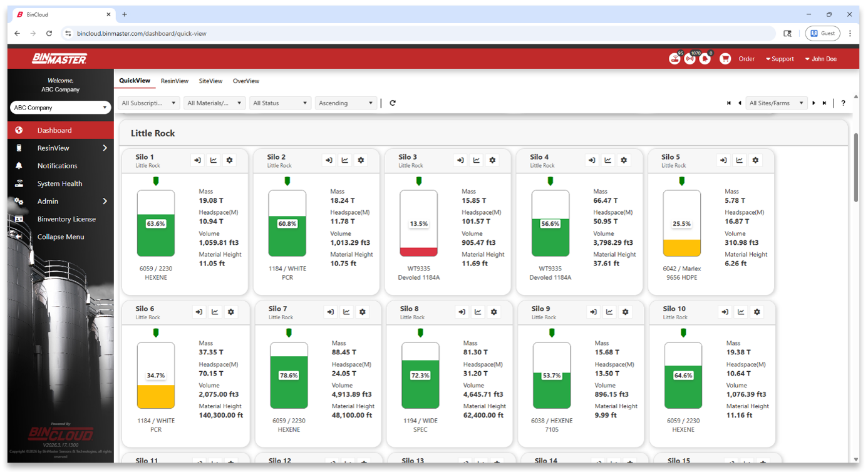
Task: Open Silo 1 settings gear
Action: pos(229,160)
